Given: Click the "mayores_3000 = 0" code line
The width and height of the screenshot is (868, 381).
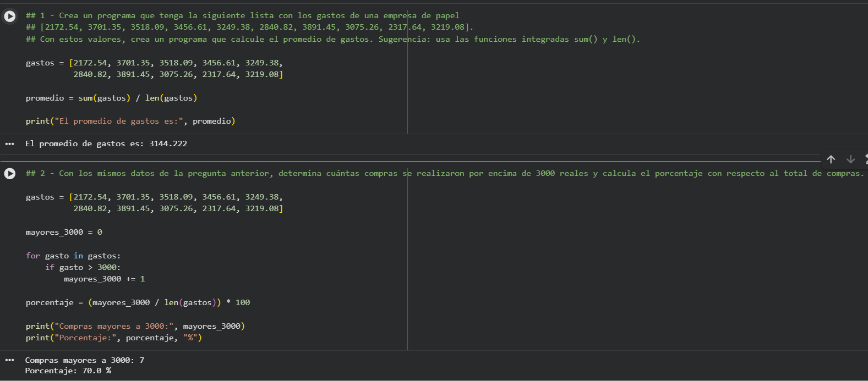Looking at the screenshot, I should (x=64, y=232).
